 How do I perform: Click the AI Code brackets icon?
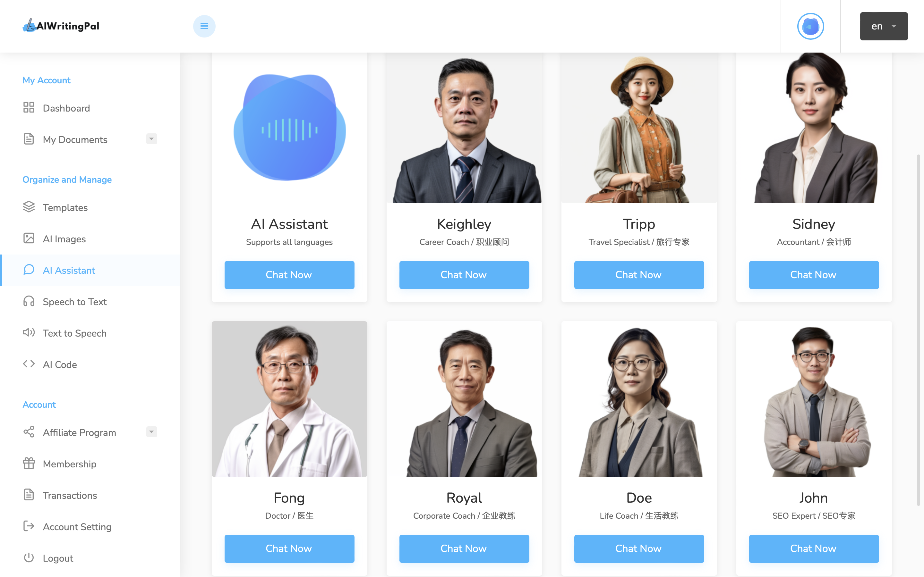click(29, 364)
